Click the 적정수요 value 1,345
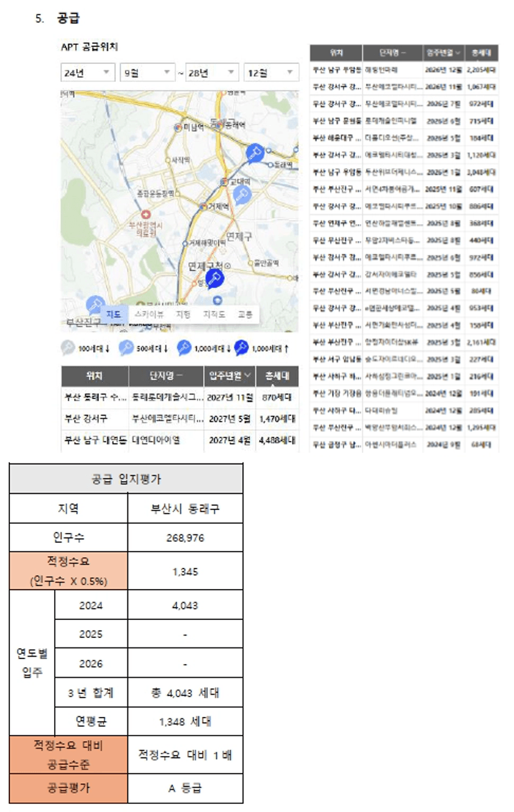Viewport: 514px width, 812px height. 185,571
